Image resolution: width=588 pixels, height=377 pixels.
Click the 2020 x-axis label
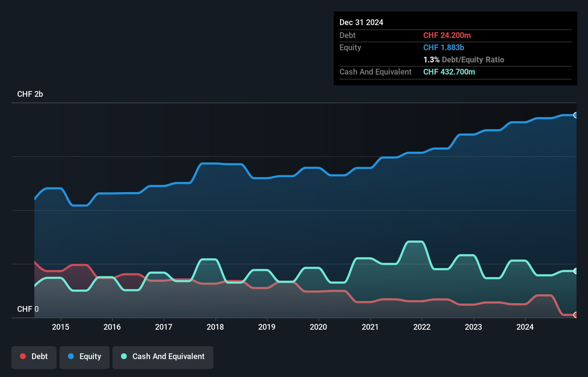pyautogui.click(x=318, y=327)
